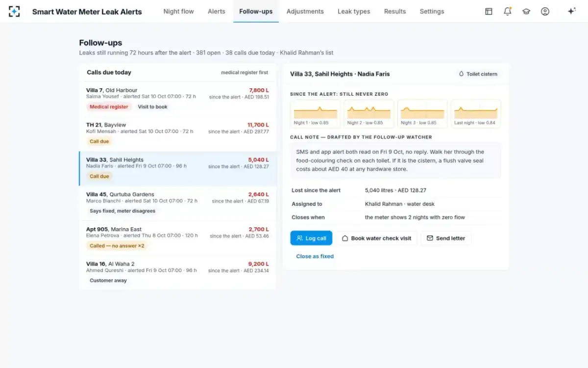The image size is (588, 368).
Task: Click the 11,700 L loss value
Action: point(258,125)
